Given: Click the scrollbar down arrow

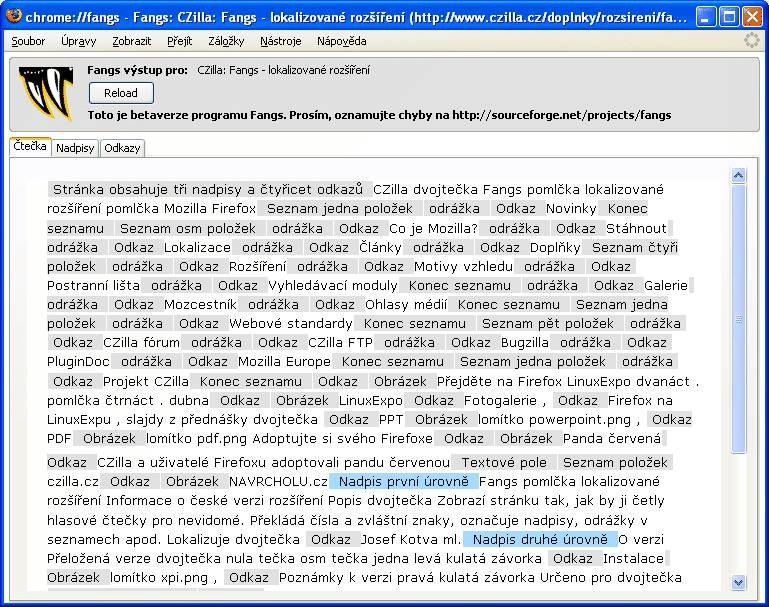Looking at the screenshot, I should pyautogui.click(x=739, y=582).
